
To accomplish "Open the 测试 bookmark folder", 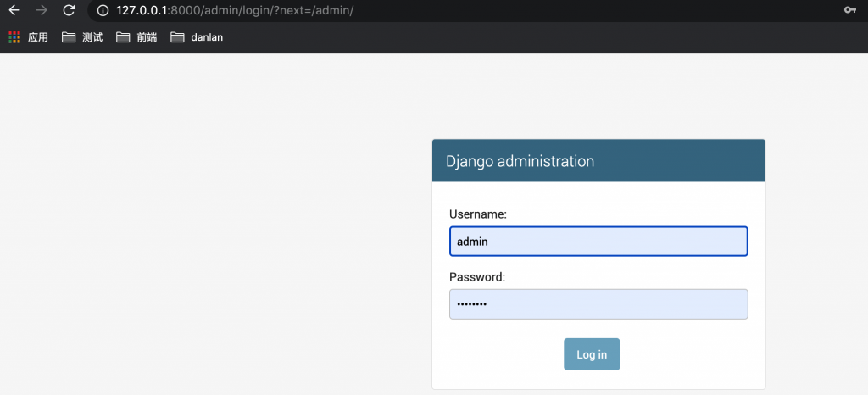I will (82, 37).
